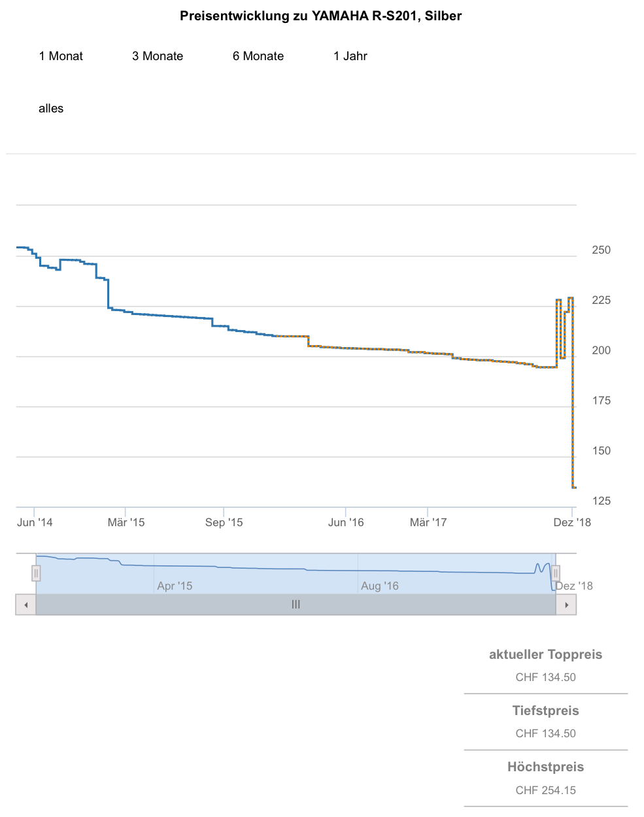Image resolution: width=644 pixels, height=817 pixels.
Task: Select the "1 Monat" time range
Action: click(x=61, y=56)
